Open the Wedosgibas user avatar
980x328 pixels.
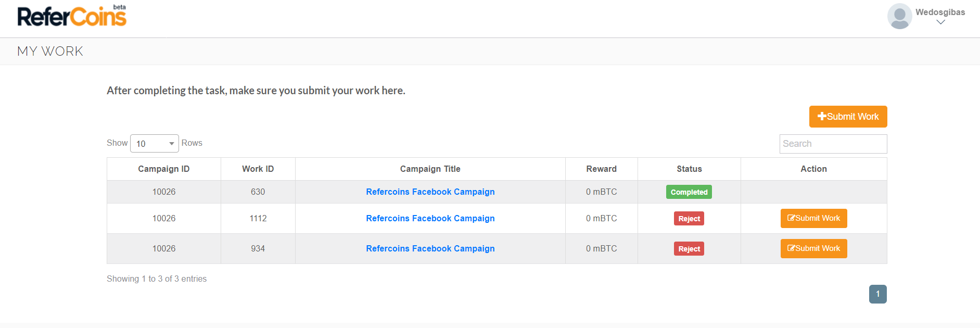[899, 16]
